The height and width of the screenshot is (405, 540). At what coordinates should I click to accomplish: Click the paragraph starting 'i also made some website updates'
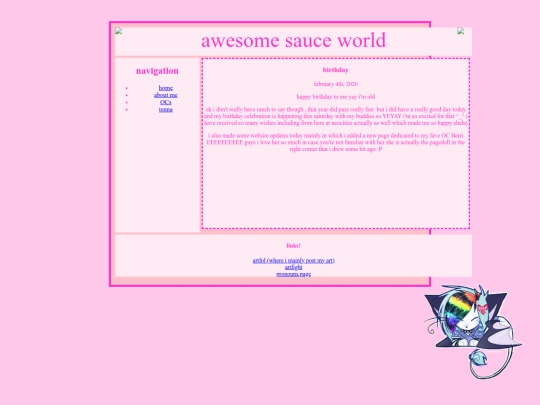[x=335, y=142]
